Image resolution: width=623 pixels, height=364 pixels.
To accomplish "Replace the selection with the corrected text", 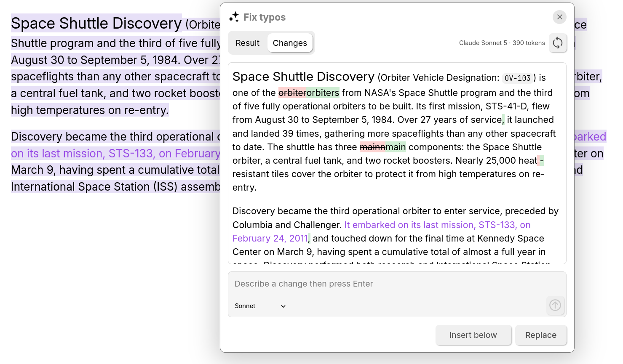I will coord(541,335).
